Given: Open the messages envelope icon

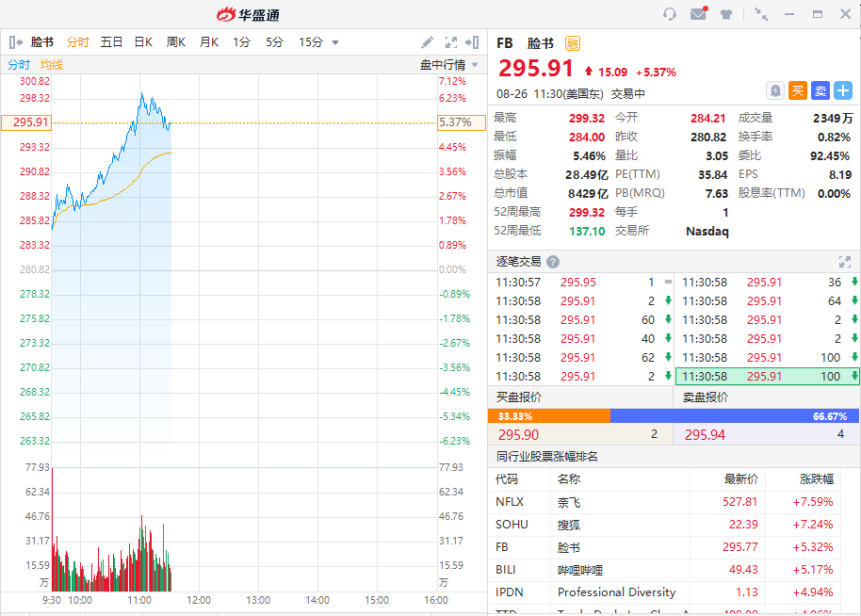Looking at the screenshot, I should point(698,14).
